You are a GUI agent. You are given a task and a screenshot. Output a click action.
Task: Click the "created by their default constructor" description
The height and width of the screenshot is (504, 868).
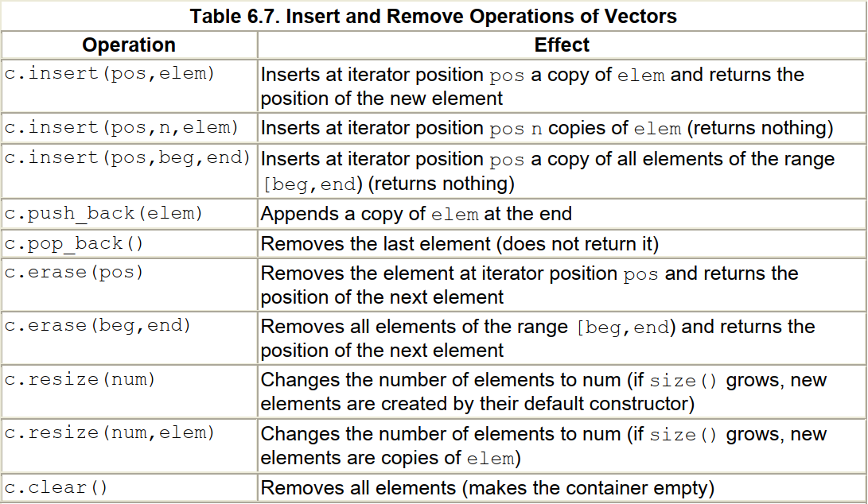[x=477, y=404]
